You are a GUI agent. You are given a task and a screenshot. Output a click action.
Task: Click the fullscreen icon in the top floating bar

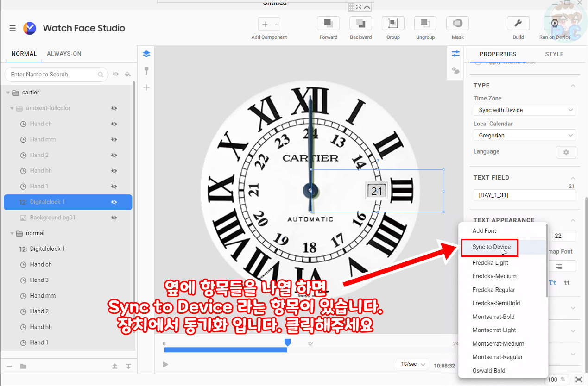pos(359,7)
